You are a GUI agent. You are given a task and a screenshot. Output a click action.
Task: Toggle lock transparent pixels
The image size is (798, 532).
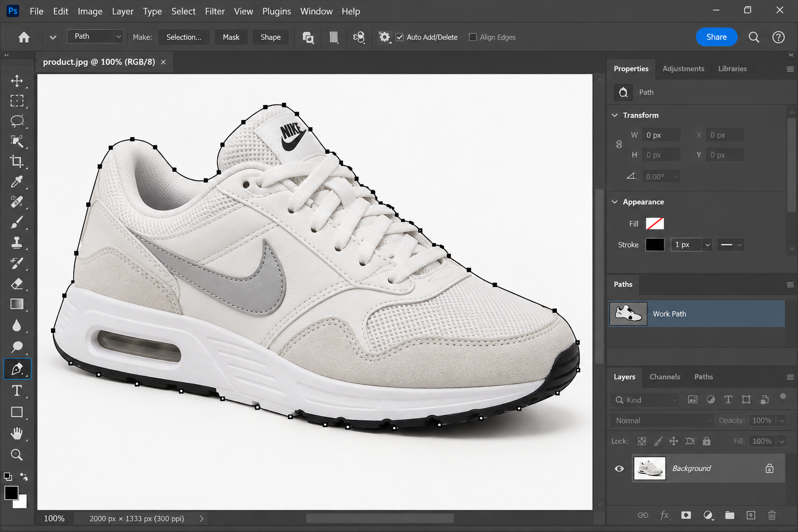[642, 441]
